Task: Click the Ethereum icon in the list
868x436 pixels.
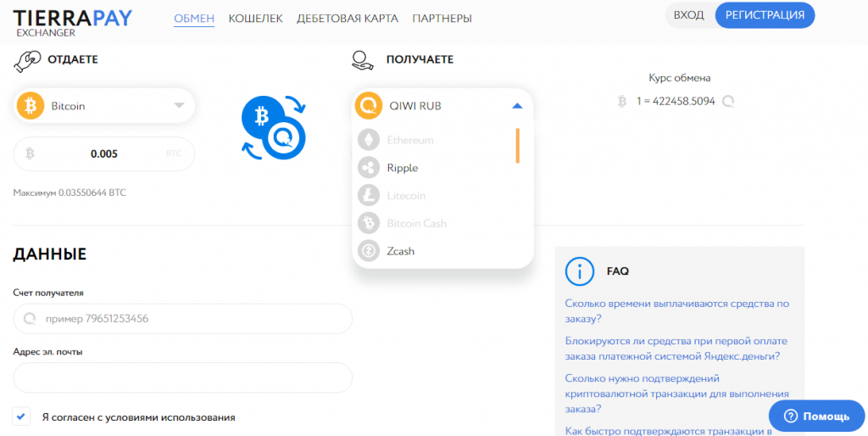Action: coord(369,140)
